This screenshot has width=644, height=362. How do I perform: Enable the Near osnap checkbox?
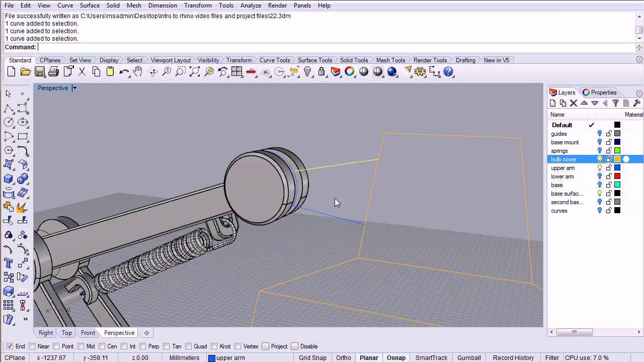coord(32,346)
